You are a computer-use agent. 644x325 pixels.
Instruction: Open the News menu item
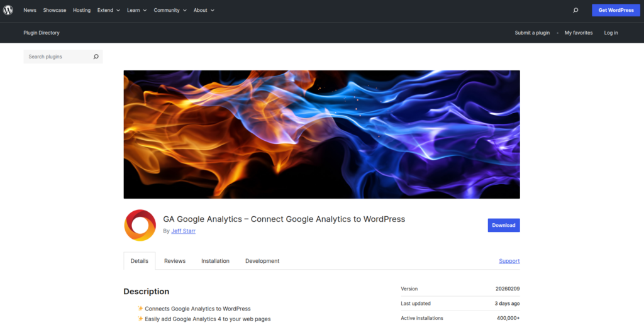(x=30, y=10)
